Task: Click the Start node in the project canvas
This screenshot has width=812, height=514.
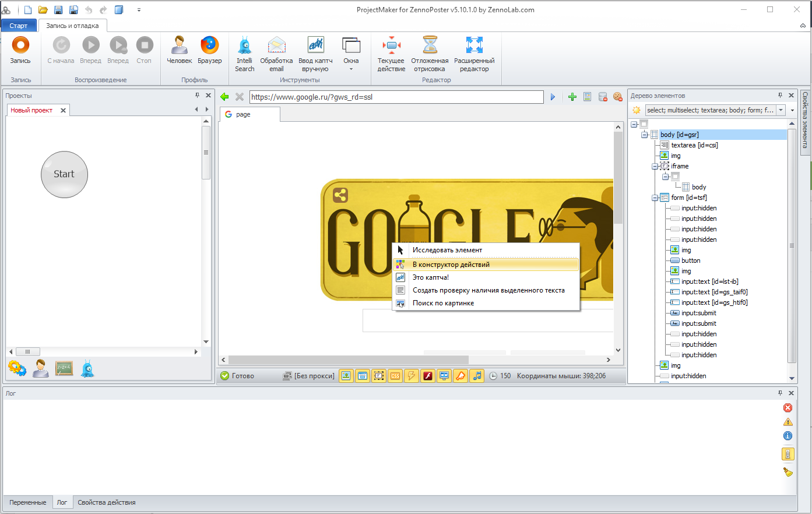Action: pyautogui.click(x=64, y=174)
